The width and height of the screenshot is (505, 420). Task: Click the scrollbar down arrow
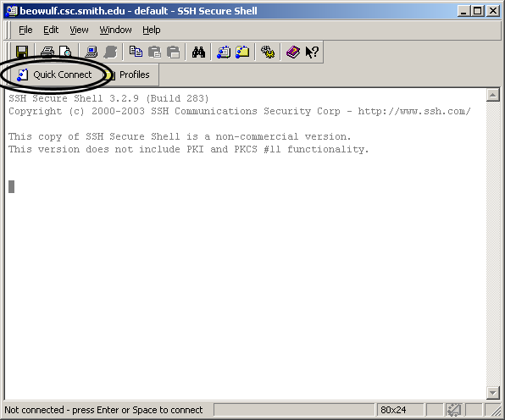[493, 392]
